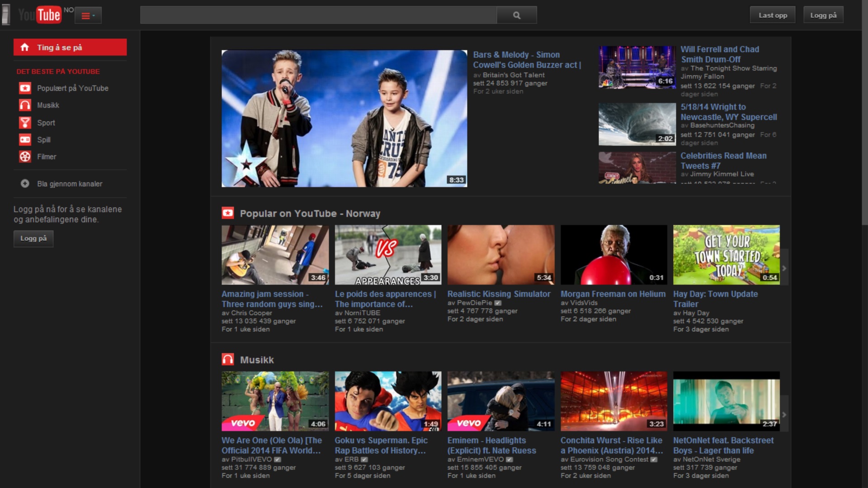This screenshot has width=868, height=488.
Task: Open Eurovision Song Contest channel link
Action: (609, 460)
